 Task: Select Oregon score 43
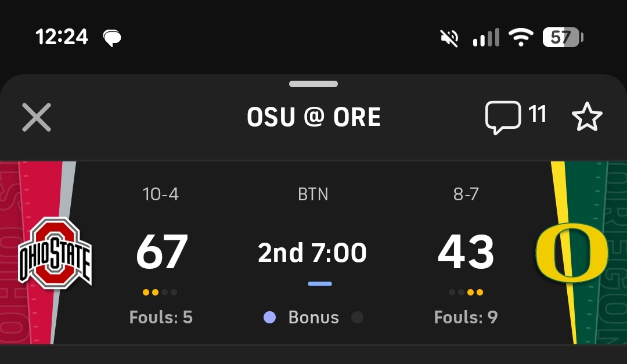[x=466, y=253]
